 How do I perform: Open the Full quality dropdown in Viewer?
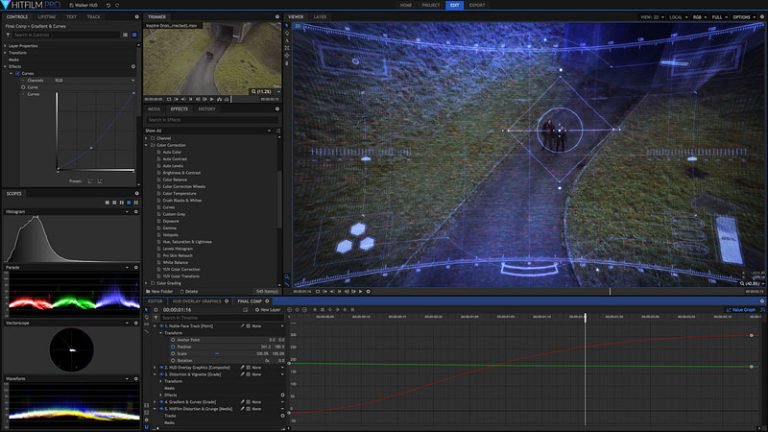click(720, 17)
